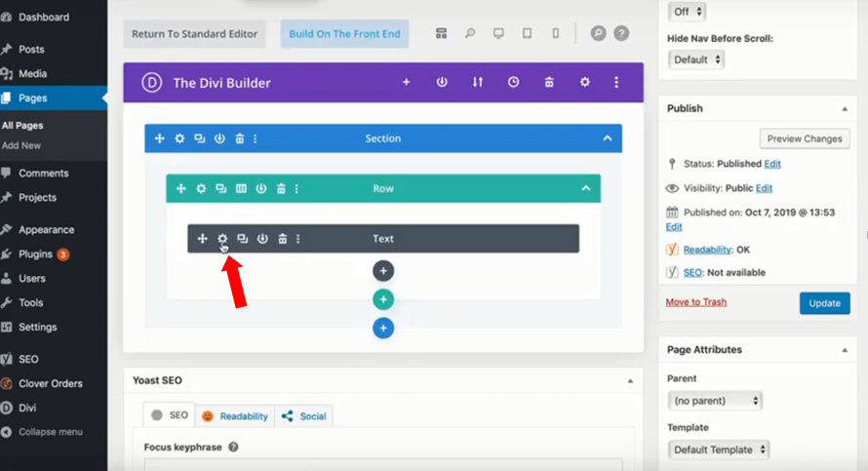Open the Template dropdown
The image size is (868, 471).
coord(719,450)
